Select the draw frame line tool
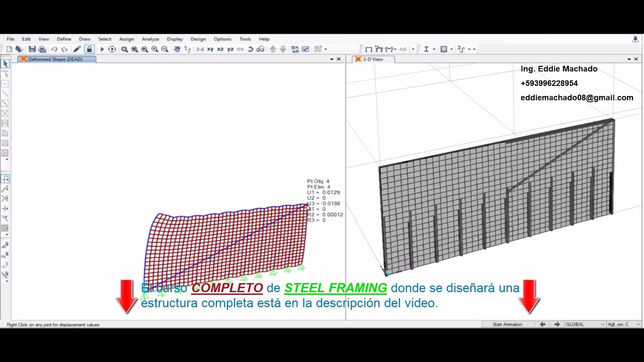 (x=5, y=94)
